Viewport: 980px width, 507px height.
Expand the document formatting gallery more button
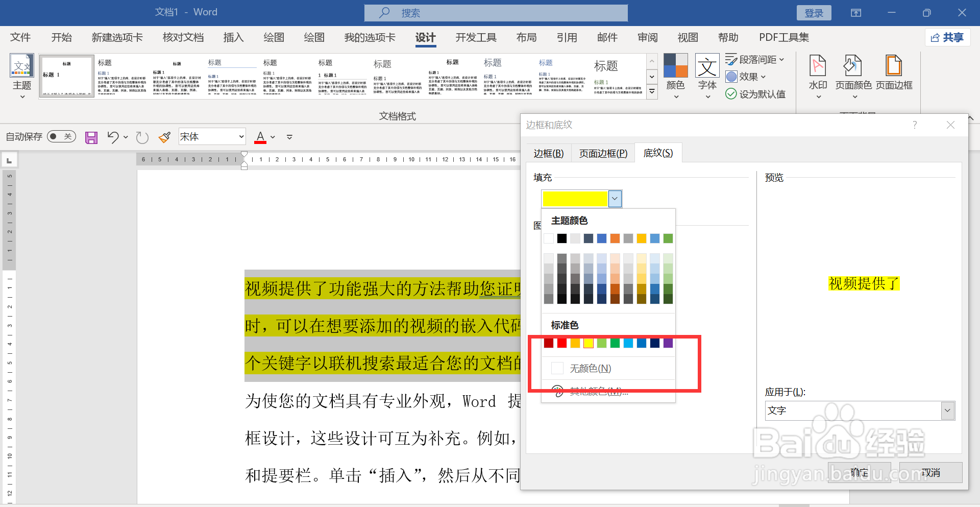click(x=652, y=92)
